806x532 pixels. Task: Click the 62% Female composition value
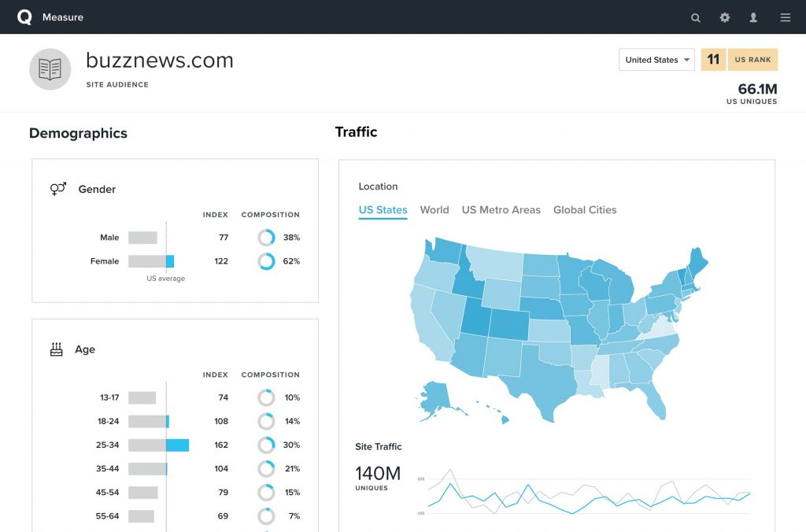coord(291,261)
